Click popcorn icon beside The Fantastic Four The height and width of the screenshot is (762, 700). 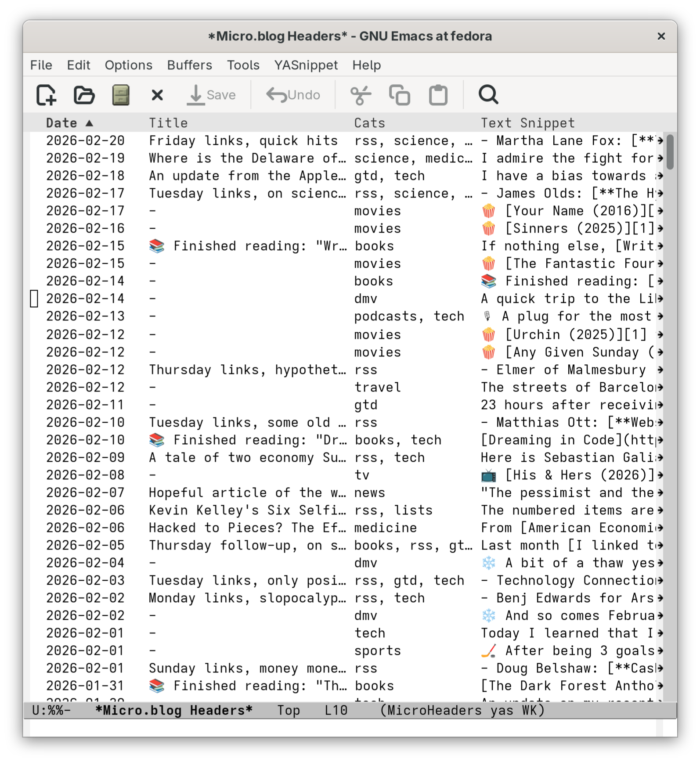click(488, 263)
